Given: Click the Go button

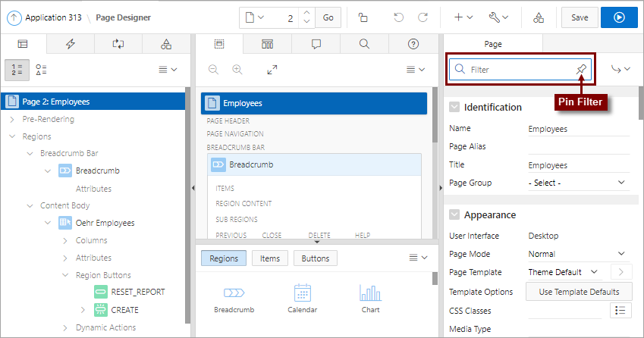Looking at the screenshot, I should tap(328, 17).
